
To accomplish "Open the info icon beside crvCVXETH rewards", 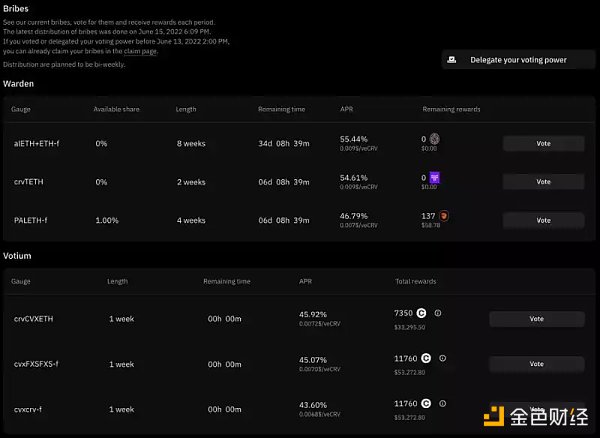I will coord(438,313).
